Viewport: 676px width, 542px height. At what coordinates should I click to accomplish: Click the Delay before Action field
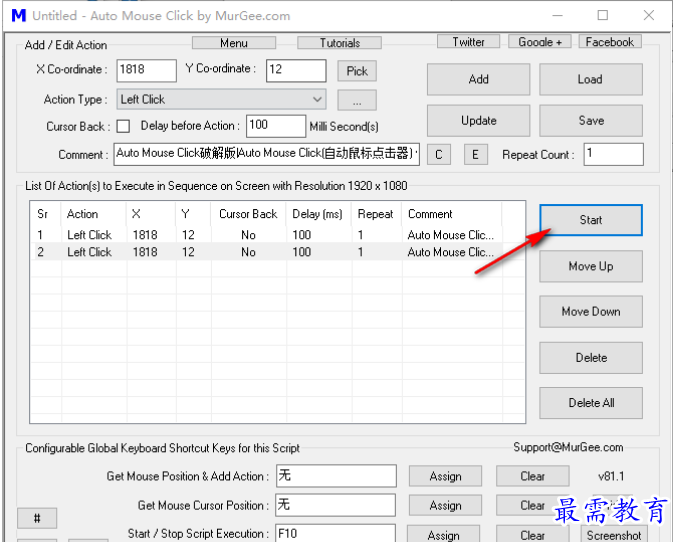click(x=275, y=126)
